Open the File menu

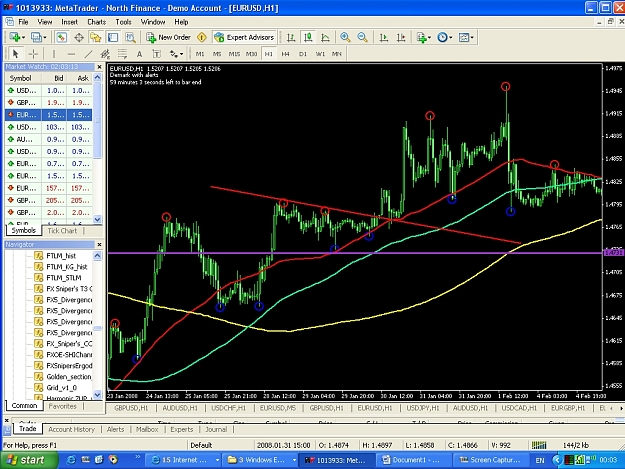pyautogui.click(x=23, y=22)
